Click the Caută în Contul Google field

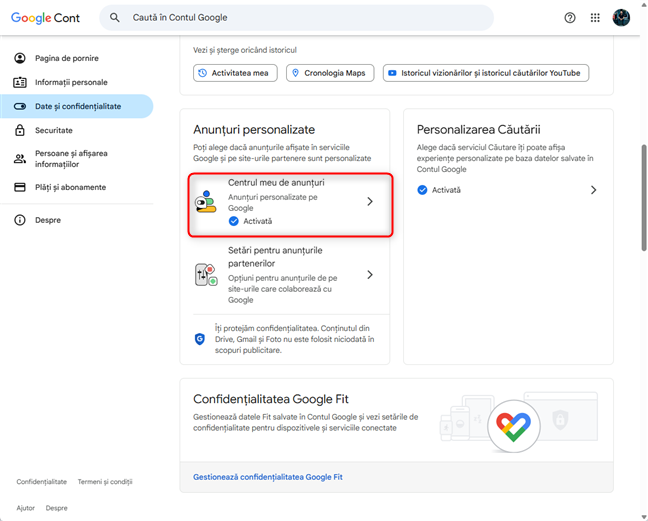click(300, 17)
